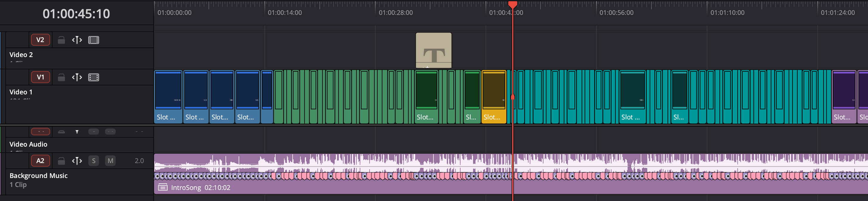Click the 01:00:45:10 timecode display
The width and height of the screenshot is (868, 201).
point(76,13)
